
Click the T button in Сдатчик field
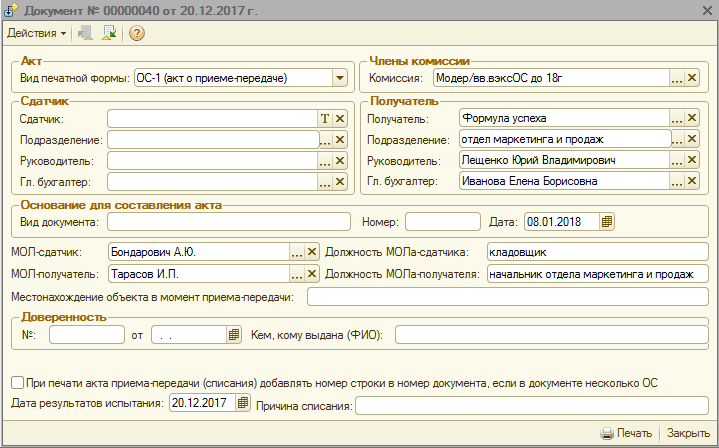324,118
